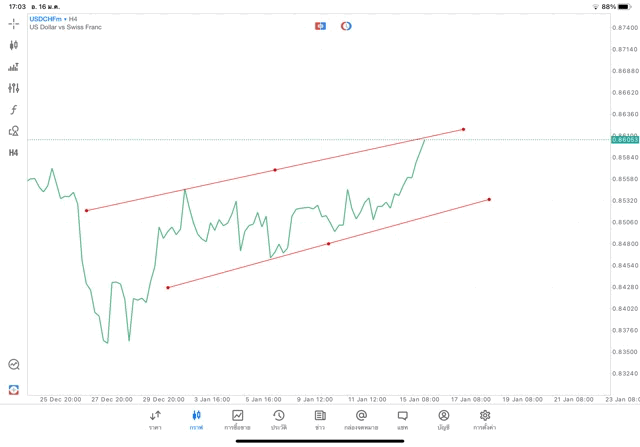Open the ประวัติ (History) tab
Screen dimensions: 640x447
(x=278, y=419)
